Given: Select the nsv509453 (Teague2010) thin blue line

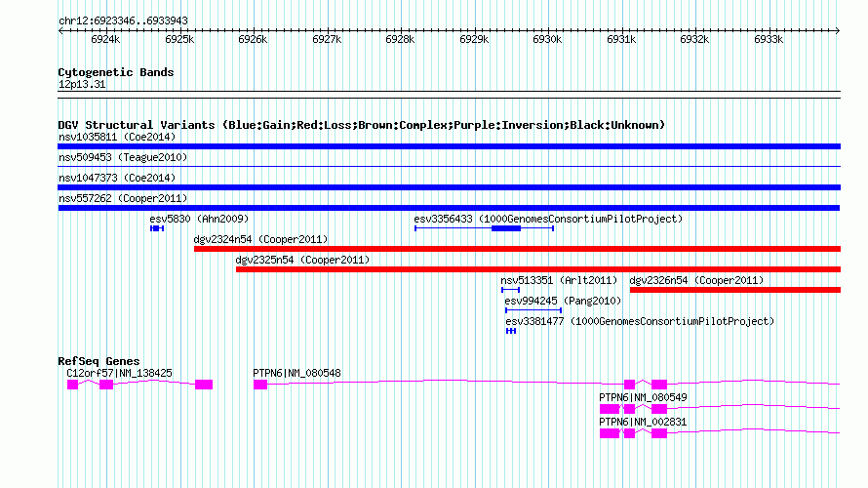Looking at the screenshot, I should pos(449,166).
